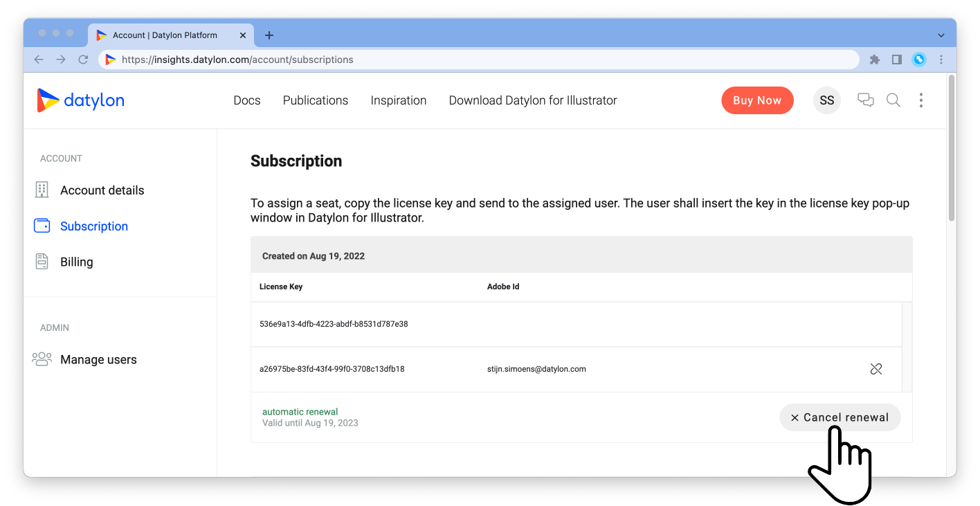Open the browser extensions puzzle icon
This screenshot has width=980, height=506.
pos(875,60)
